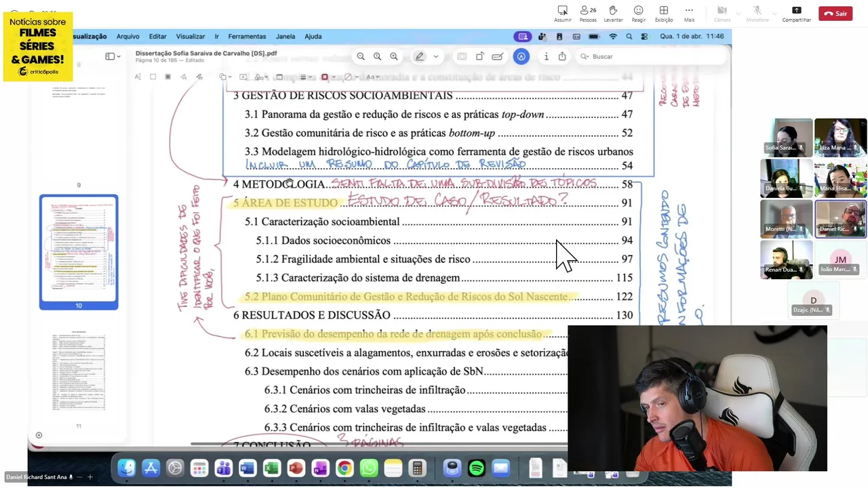Open Microsoft Teams from the Dock
The image size is (868, 488).
point(223,468)
